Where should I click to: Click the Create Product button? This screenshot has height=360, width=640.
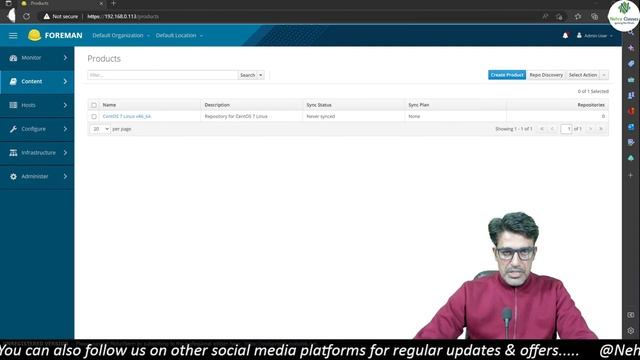(507, 75)
